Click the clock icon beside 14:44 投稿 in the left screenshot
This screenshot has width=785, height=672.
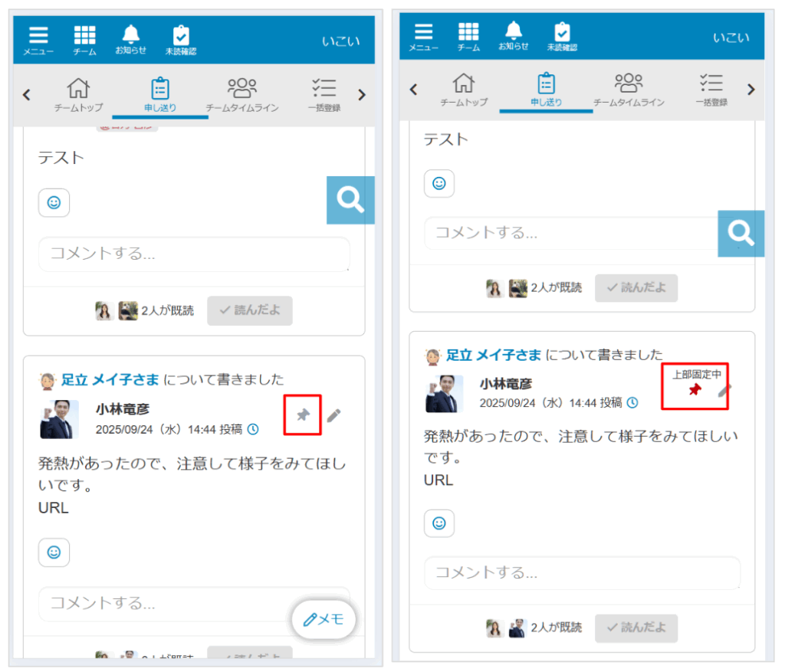point(253,429)
